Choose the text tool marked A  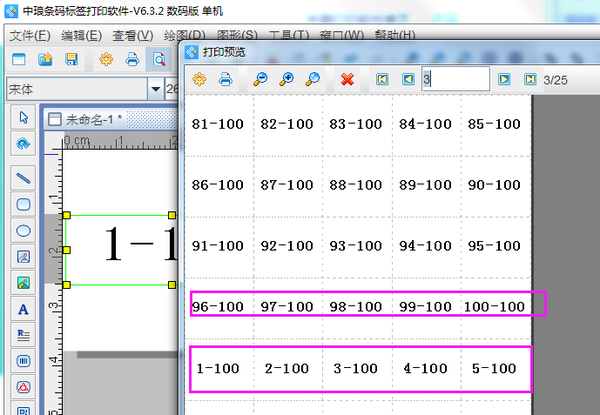click(x=23, y=309)
